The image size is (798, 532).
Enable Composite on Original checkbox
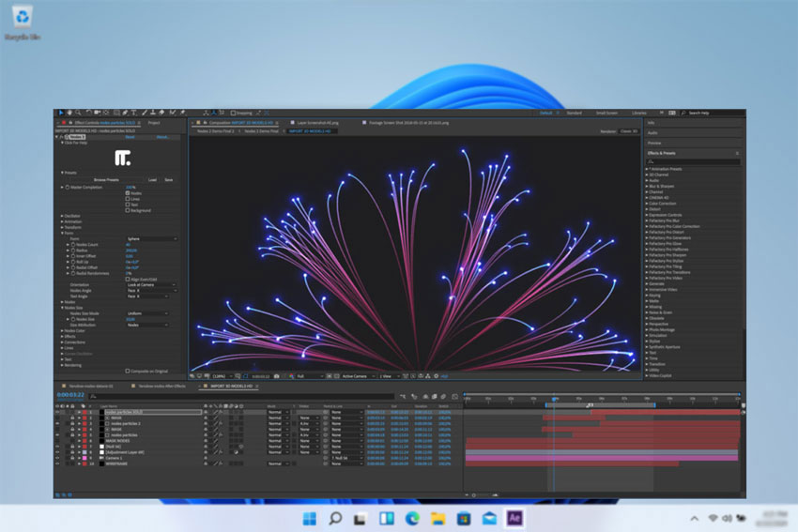coord(128,371)
